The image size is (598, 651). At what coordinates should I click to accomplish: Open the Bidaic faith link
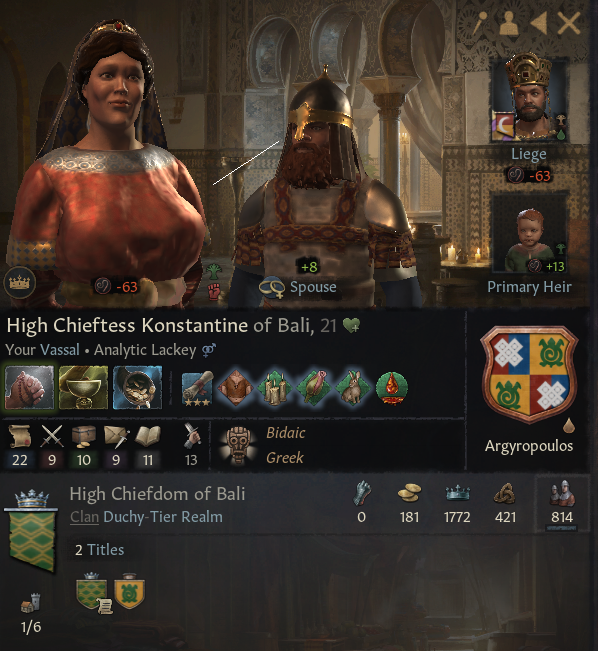tap(285, 433)
